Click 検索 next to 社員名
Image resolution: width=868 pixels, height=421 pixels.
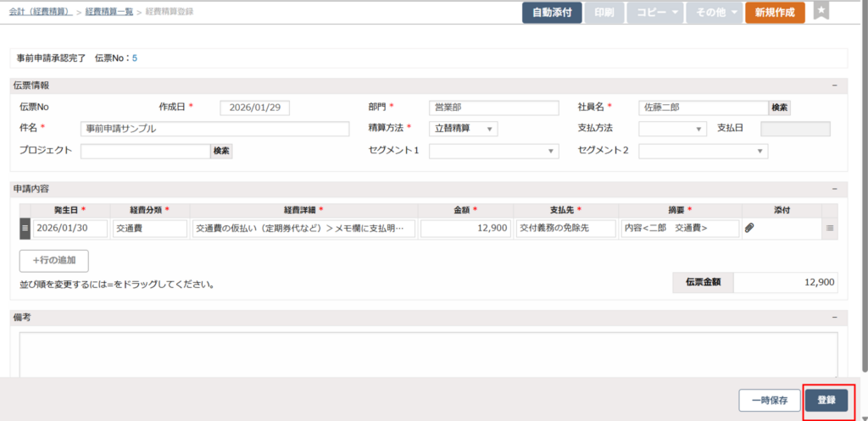779,108
